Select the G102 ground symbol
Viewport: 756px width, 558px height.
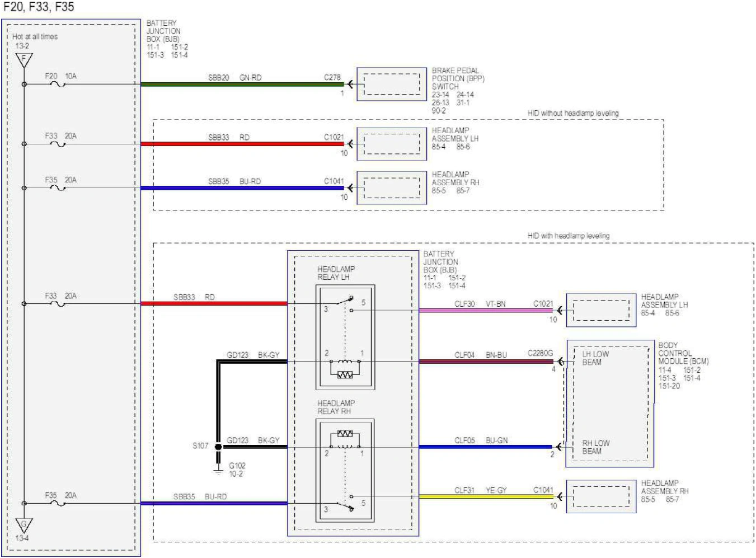coord(218,470)
